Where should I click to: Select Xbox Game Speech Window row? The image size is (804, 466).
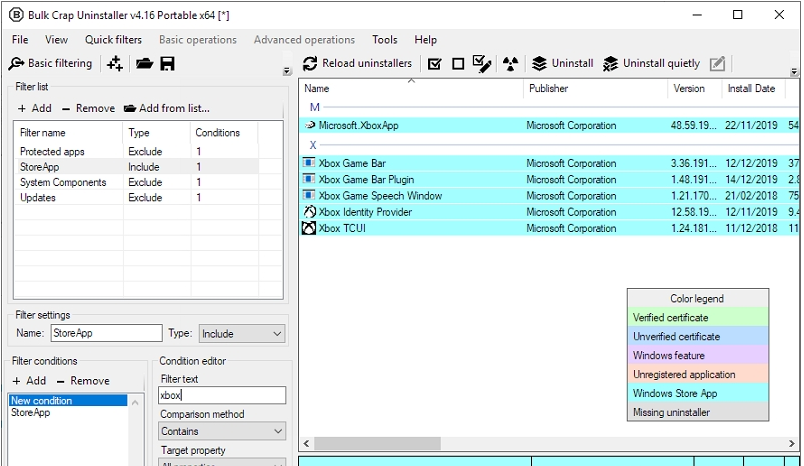[549, 196]
